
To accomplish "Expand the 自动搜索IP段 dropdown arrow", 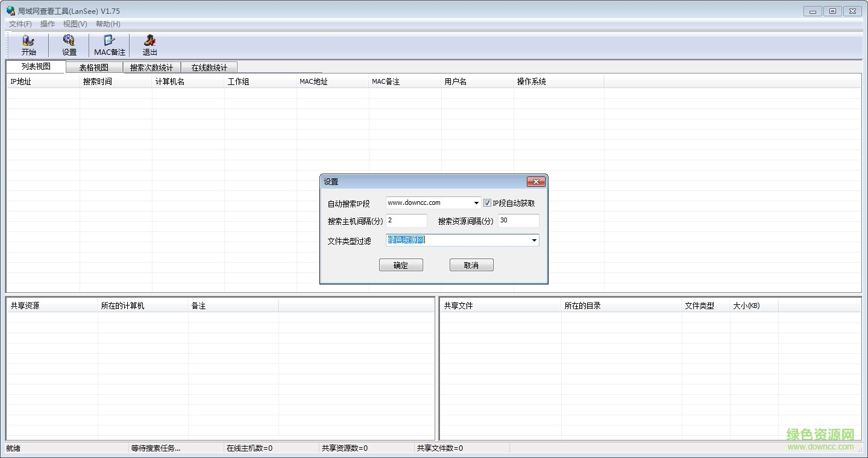I will [476, 203].
